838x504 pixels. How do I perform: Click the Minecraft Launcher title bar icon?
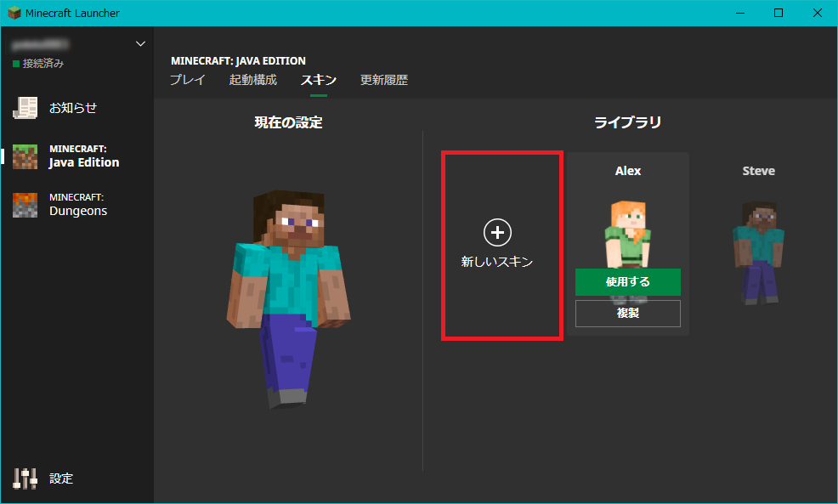click(14, 13)
